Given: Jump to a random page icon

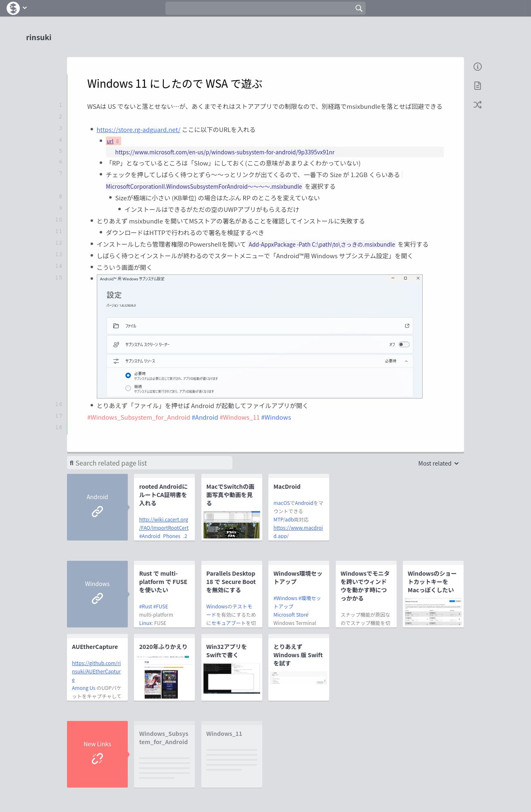Looking at the screenshot, I should (x=478, y=105).
